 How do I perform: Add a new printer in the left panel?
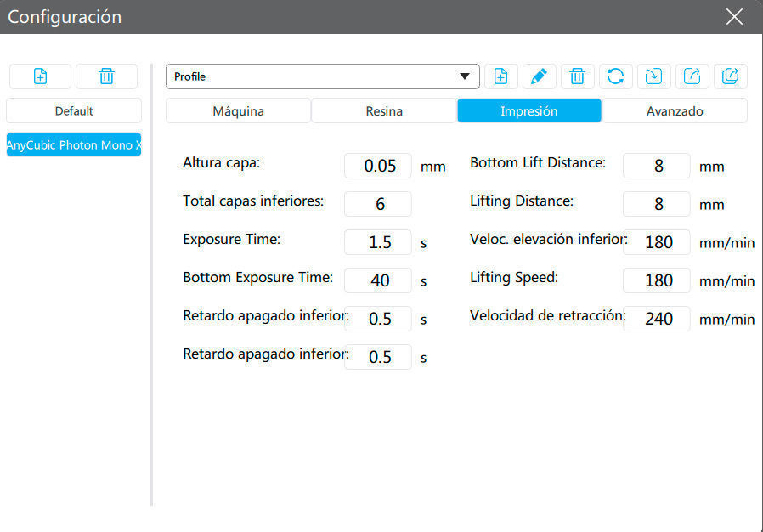tap(40, 76)
